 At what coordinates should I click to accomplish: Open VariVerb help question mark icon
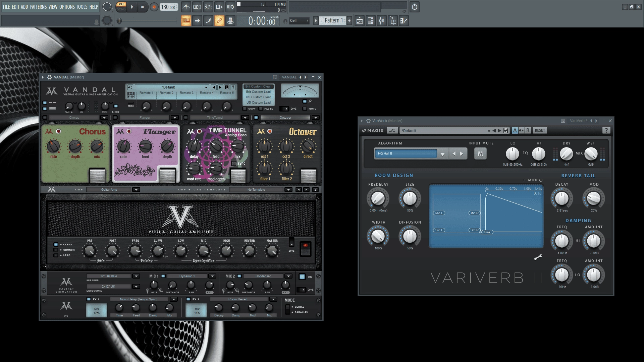[606, 130]
